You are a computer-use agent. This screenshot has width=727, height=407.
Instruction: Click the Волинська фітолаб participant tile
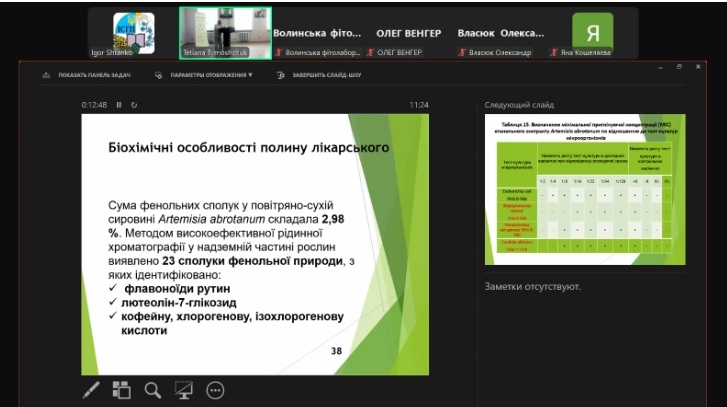317,33
